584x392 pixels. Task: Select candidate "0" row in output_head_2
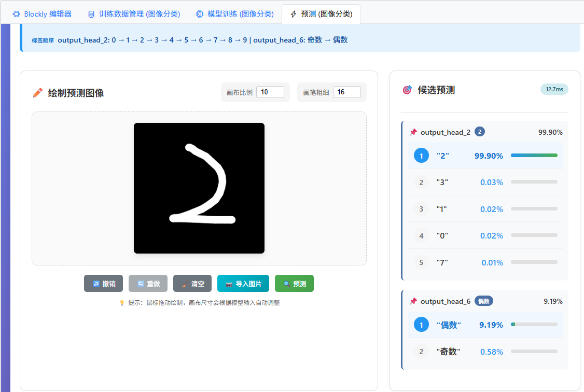click(485, 235)
